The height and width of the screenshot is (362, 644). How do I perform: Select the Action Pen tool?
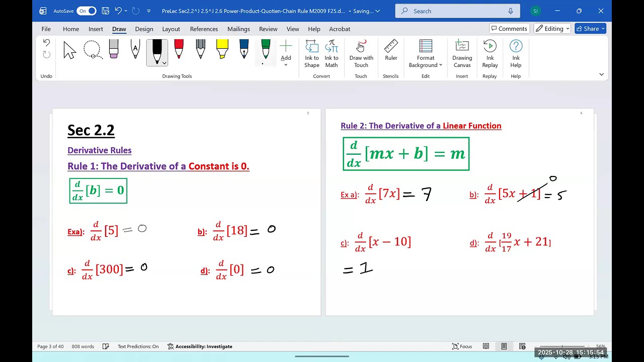(x=135, y=50)
